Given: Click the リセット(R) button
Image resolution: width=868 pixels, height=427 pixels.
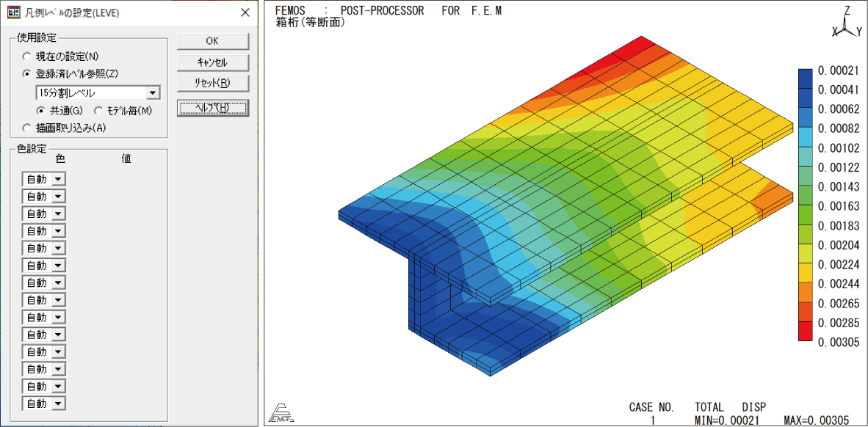Looking at the screenshot, I should pyautogui.click(x=212, y=84).
